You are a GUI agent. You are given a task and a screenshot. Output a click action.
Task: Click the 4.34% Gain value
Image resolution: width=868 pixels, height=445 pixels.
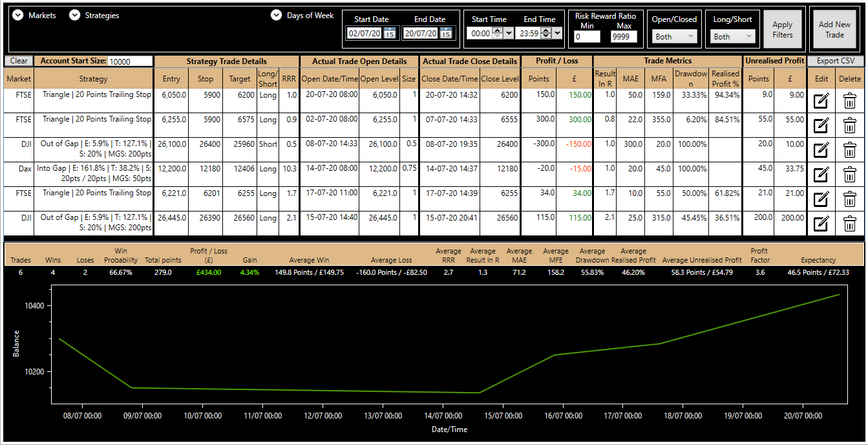click(x=249, y=272)
